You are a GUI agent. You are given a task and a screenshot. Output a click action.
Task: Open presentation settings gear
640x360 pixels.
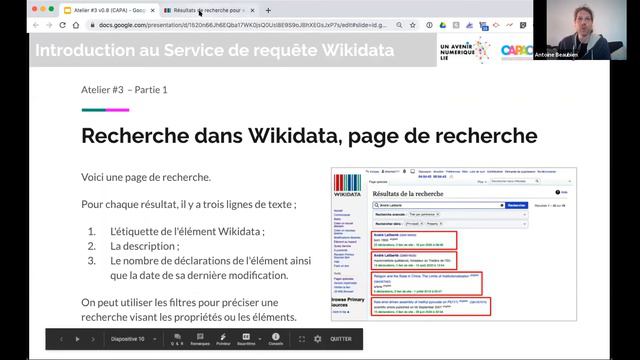[x=318, y=339]
